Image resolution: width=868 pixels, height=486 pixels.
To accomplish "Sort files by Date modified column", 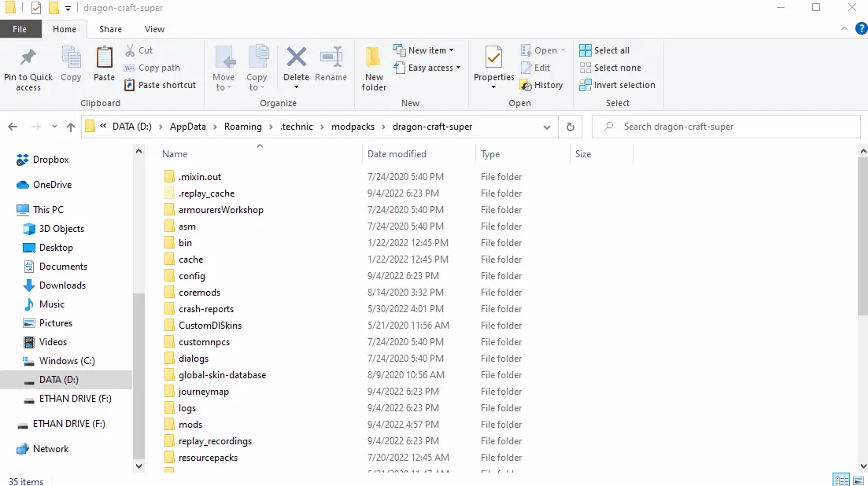I will click(397, 154).
